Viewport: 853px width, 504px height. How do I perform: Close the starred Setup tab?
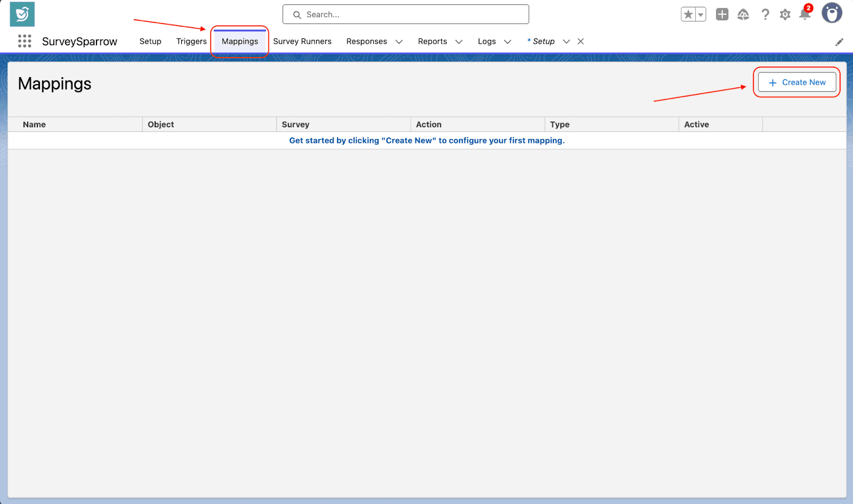coord(581,42)
